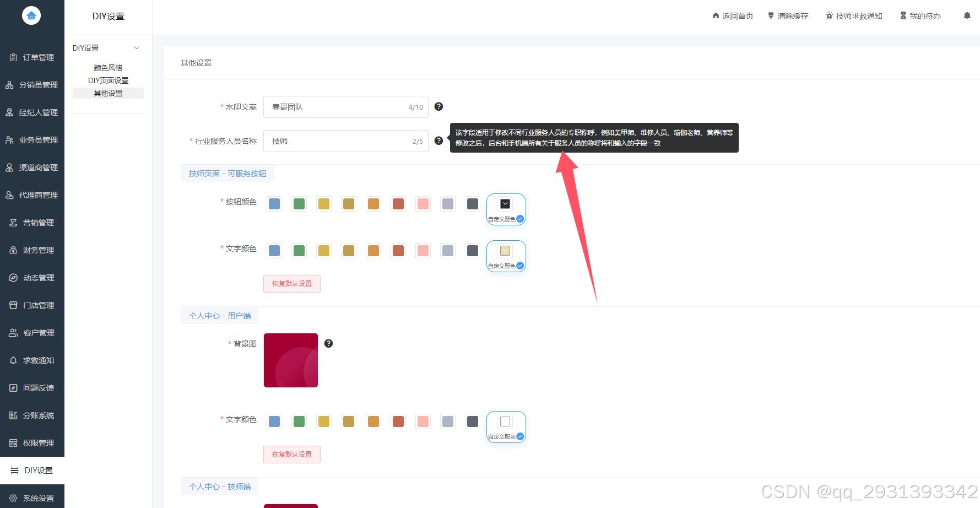Click help icon next to background image
Screen dimensions: 980x508
click(x=328, y=344)
